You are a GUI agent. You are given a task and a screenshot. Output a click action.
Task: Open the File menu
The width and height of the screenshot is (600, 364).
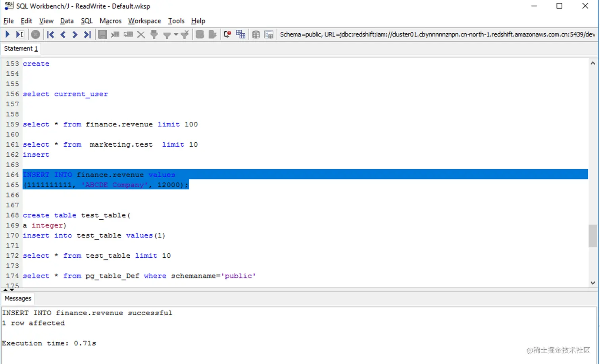pos(8,21)
